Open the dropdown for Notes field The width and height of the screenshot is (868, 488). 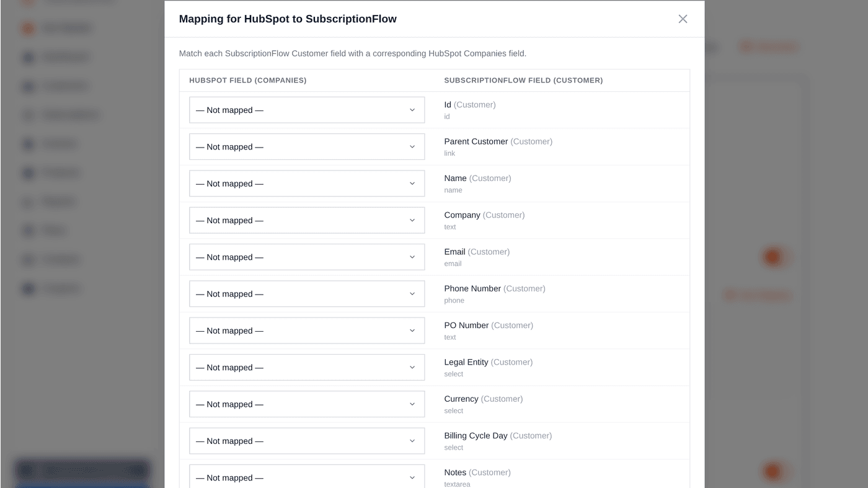(307, 476)
